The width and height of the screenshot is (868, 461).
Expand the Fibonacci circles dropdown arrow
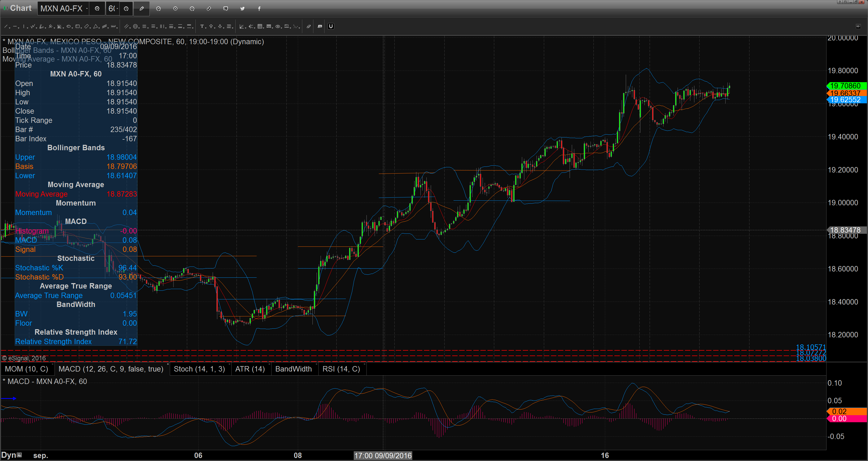[x=139, y=28]
